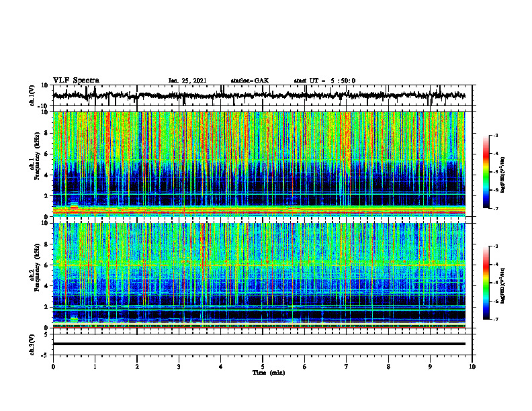Click the "4" kHz tick of ch.2 spectrogram

point(47,286)
